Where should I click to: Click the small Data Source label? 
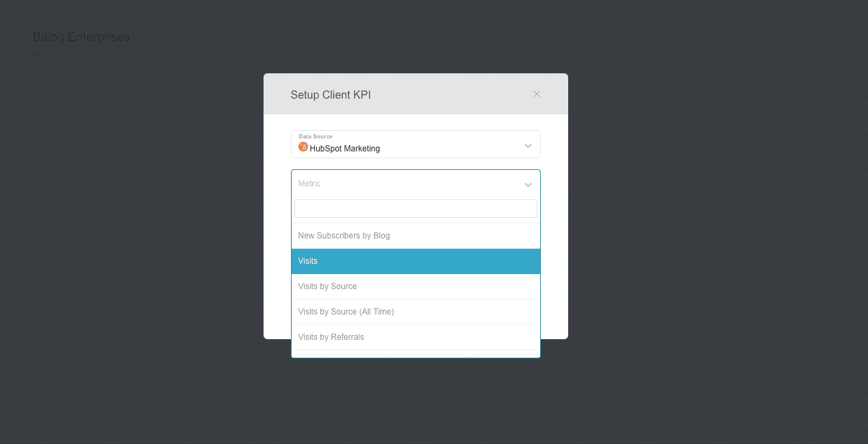pyautogui.click(x=316, y=136)
